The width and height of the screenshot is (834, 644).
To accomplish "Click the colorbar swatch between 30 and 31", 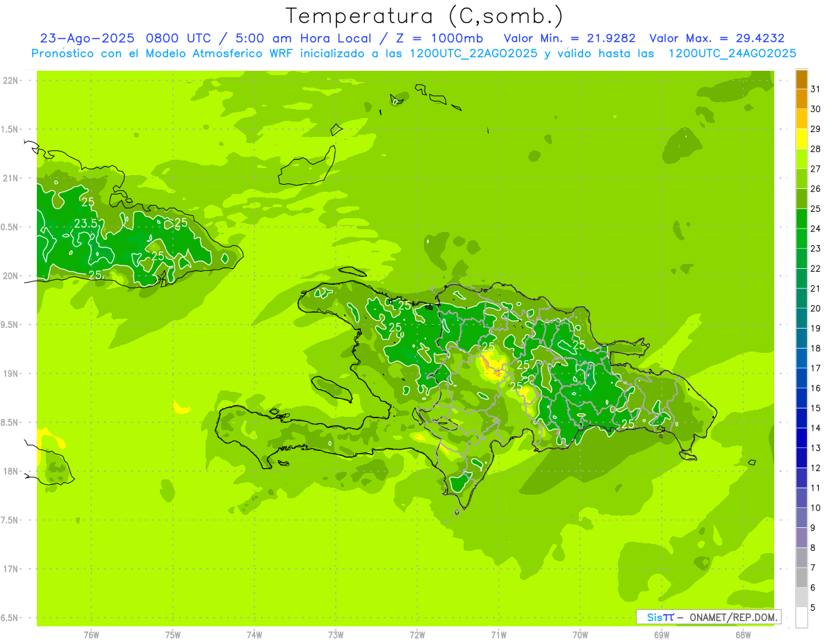I will coord(801,99).
